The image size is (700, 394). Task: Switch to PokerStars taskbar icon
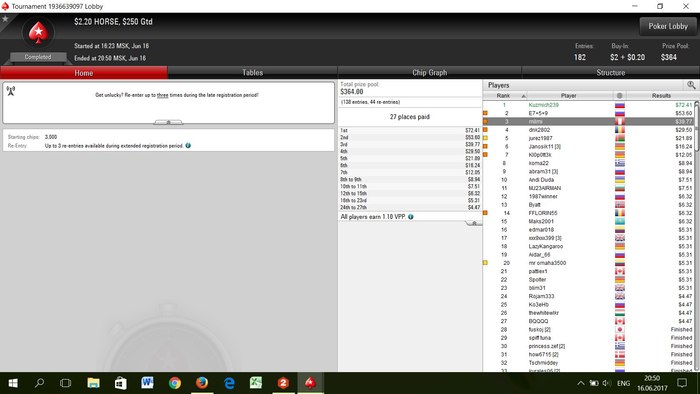click(310, 383)
